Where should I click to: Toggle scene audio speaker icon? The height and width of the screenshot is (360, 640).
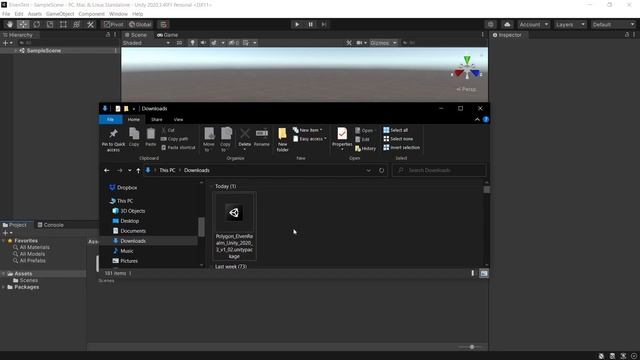point(203,43)
